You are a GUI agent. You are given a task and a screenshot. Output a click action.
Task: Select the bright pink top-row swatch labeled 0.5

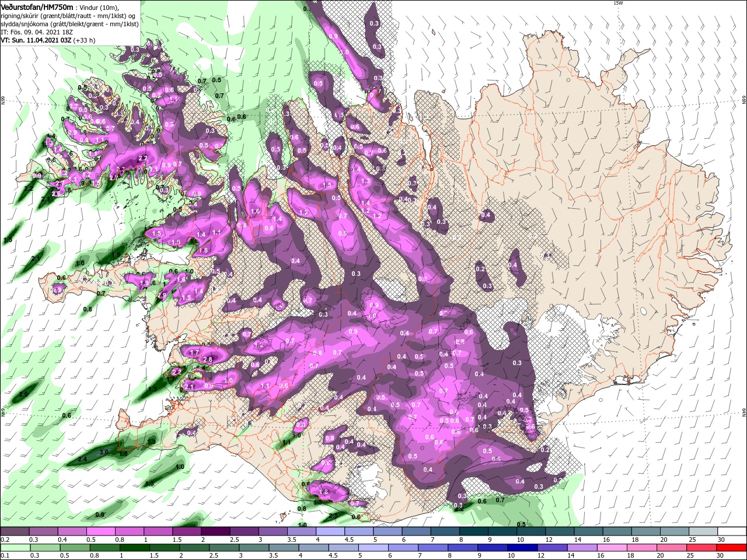[x=100, y=531]
